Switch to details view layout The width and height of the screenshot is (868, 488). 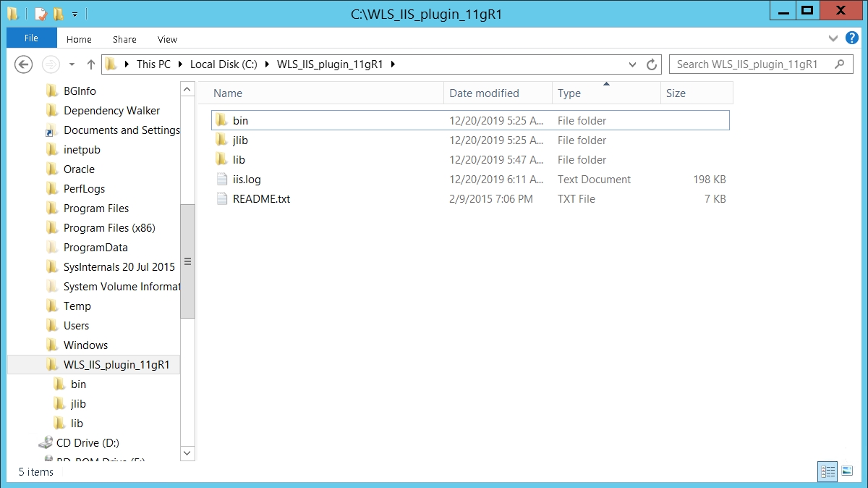coord(827,471)
